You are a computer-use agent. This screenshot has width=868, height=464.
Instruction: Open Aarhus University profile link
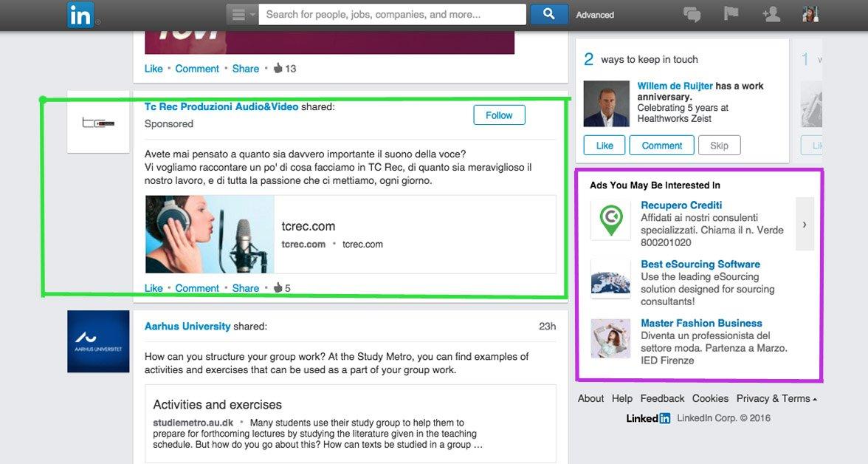[x=187, y=327]
